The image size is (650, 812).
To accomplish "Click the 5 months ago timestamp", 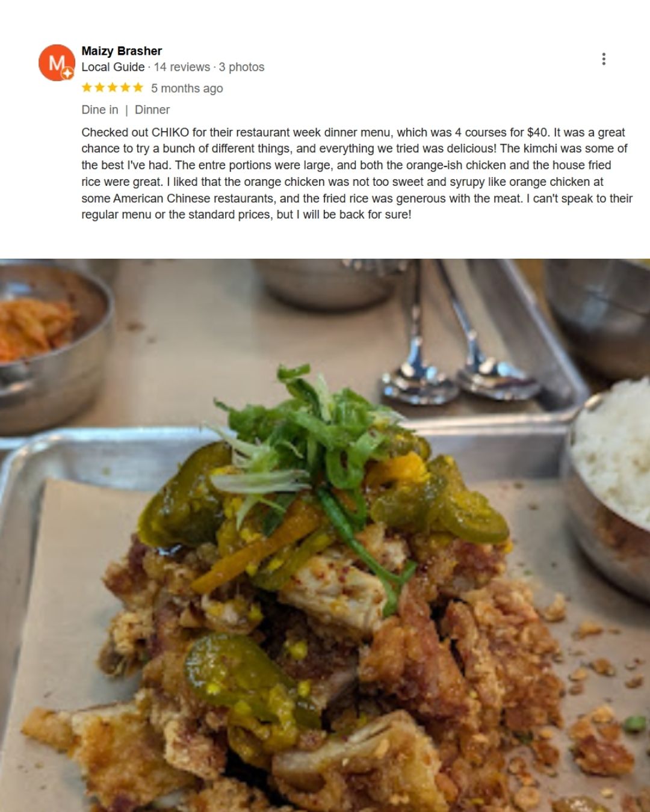I will point(187,88).
